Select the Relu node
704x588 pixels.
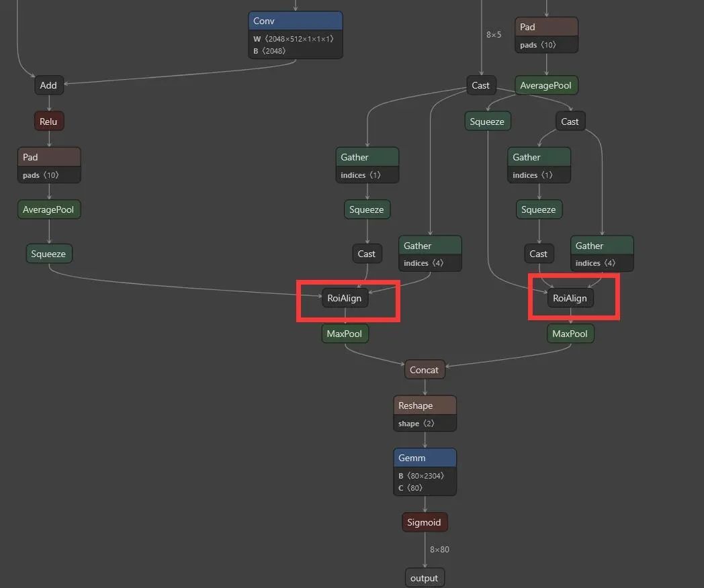(49, 121)
